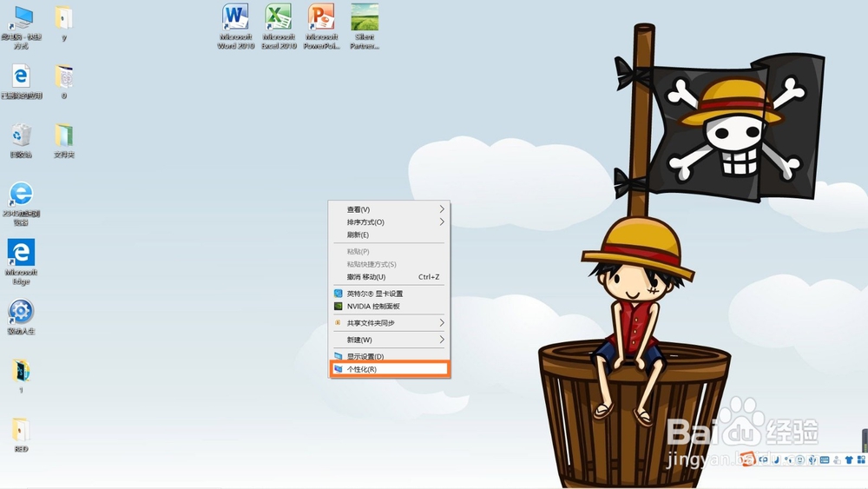
Task: Expand the 查看(V) submenu arrow
Action: pyautogui.click(x=442, y=209)
